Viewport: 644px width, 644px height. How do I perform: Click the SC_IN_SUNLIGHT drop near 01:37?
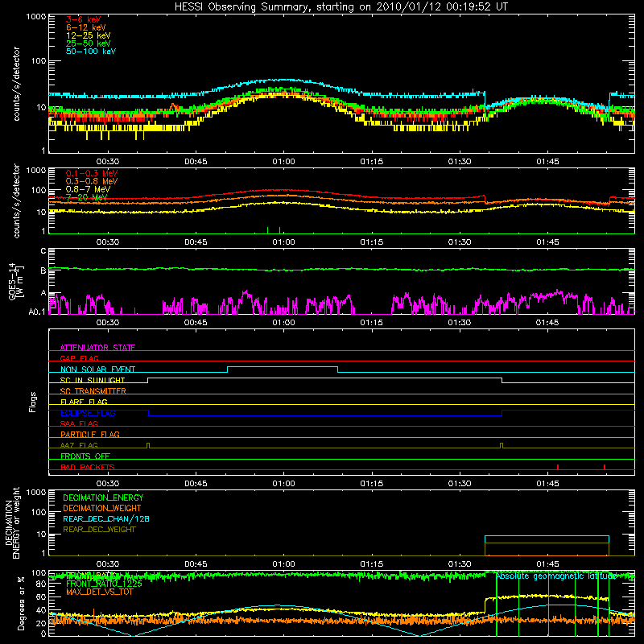click(x=502, y=380)
